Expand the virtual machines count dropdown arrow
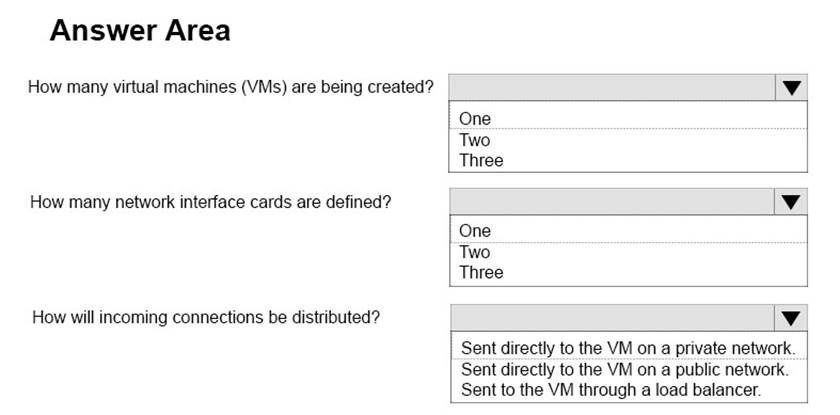840x415 pixels. [x=791, y=88]
